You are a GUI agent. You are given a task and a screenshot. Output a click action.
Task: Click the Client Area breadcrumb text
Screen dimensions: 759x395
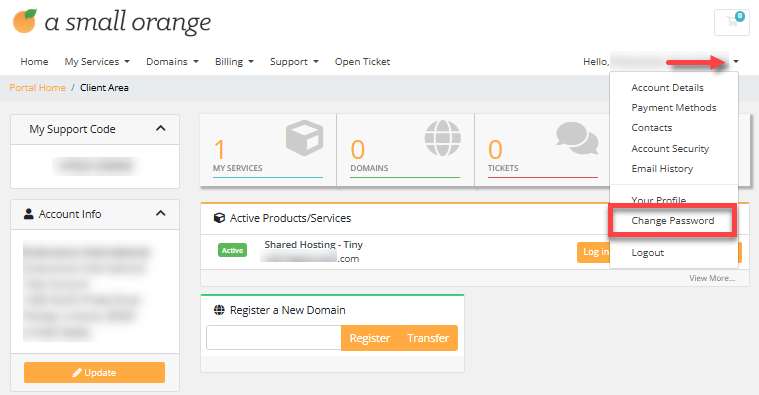[104, 88]
